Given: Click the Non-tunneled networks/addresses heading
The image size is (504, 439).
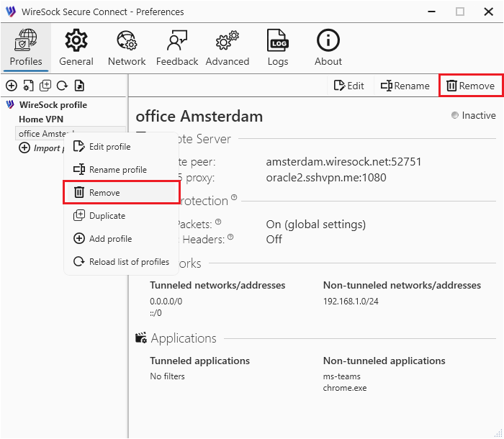Looking at the screenshot, I should [402, 286].
